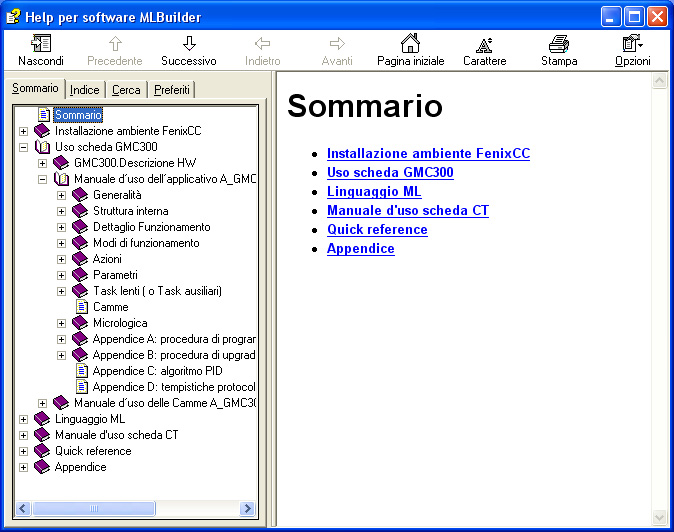Image resolution: width=674 pixels, height=532 pixels.
Task: Maximize the Help window
Action: [634, 17]
